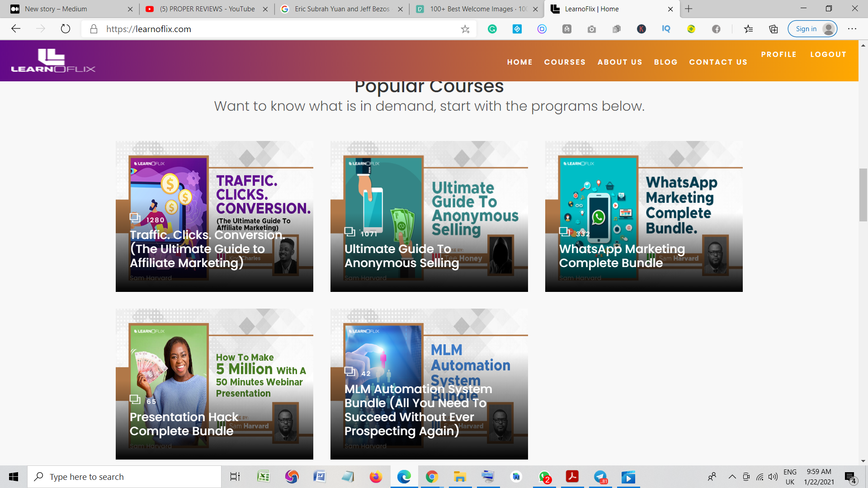This screenshot has width=868, height=488.
Task: Add page to favorites with star icon
Action: pyautogui.click(x=465, y=29)
